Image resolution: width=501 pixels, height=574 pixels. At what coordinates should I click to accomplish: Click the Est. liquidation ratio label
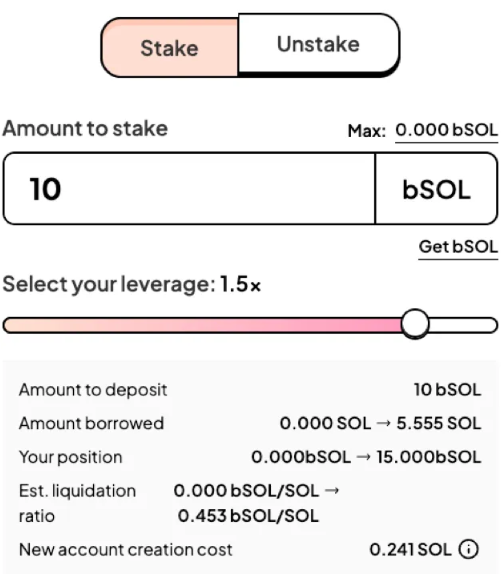tap(77, 503)
